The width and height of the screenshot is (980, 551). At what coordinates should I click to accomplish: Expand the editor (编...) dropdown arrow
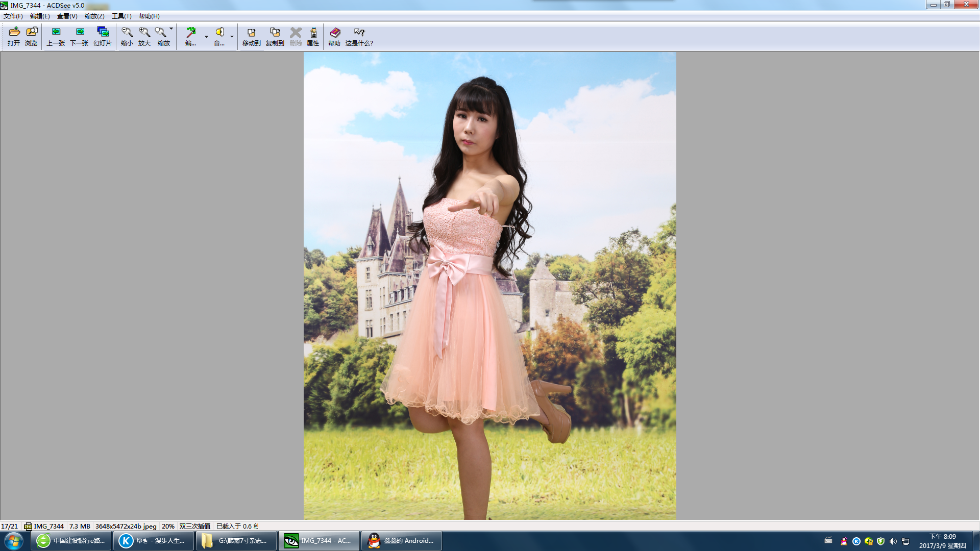(206, 37)
